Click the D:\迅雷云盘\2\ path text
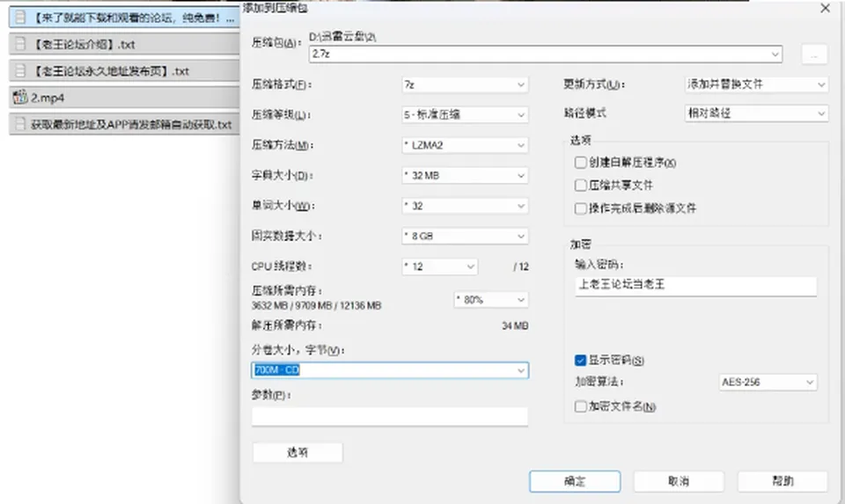The width and height of the screenshot is (845, 504). tap(342, 37)
